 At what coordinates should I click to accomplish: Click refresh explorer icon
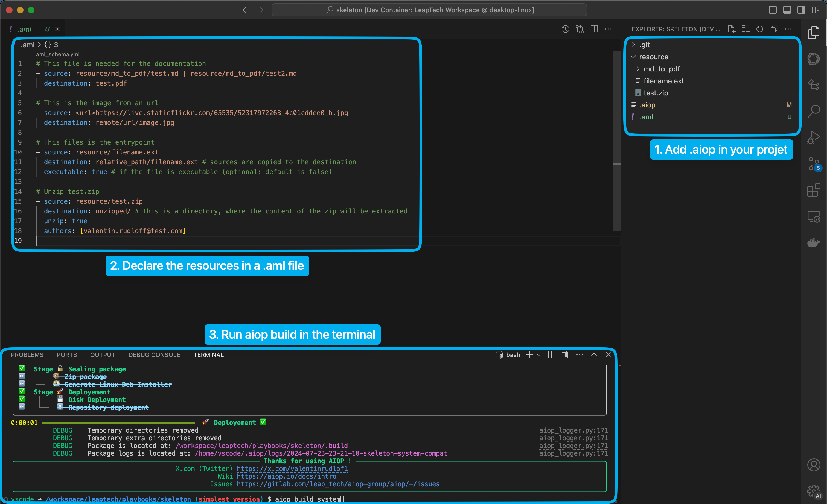point(759,29)
